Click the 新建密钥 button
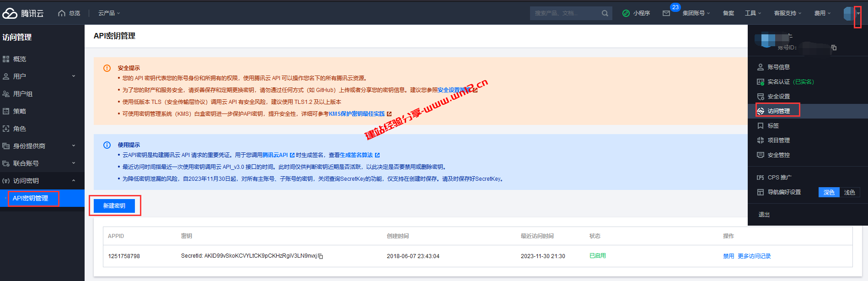 pyautogui.click(x=114, y=206)
